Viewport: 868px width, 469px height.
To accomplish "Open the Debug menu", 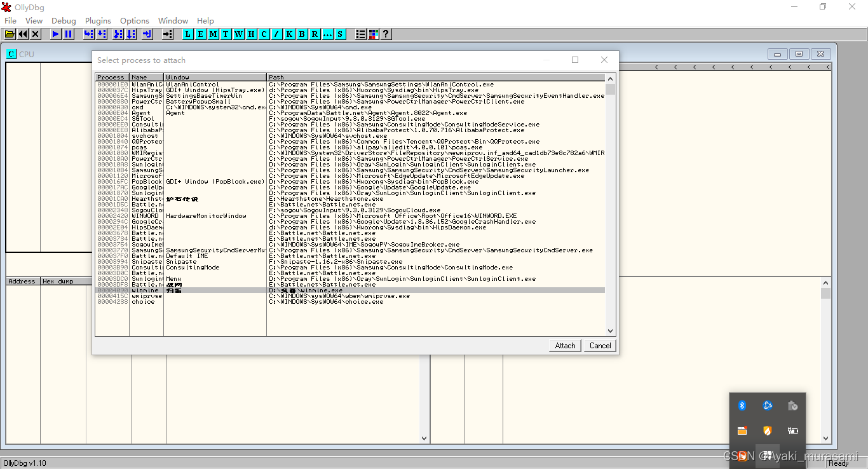I will pos(64,21).
